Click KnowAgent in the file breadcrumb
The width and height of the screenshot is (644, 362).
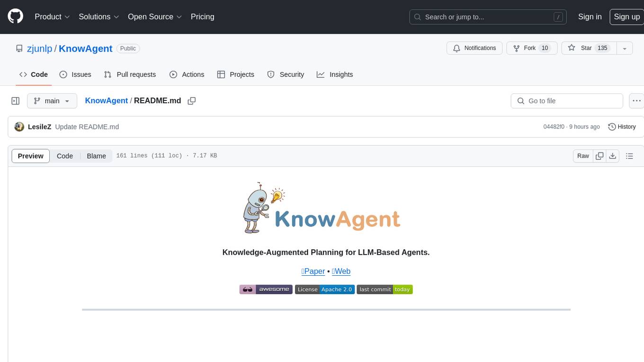pos(106,101)
